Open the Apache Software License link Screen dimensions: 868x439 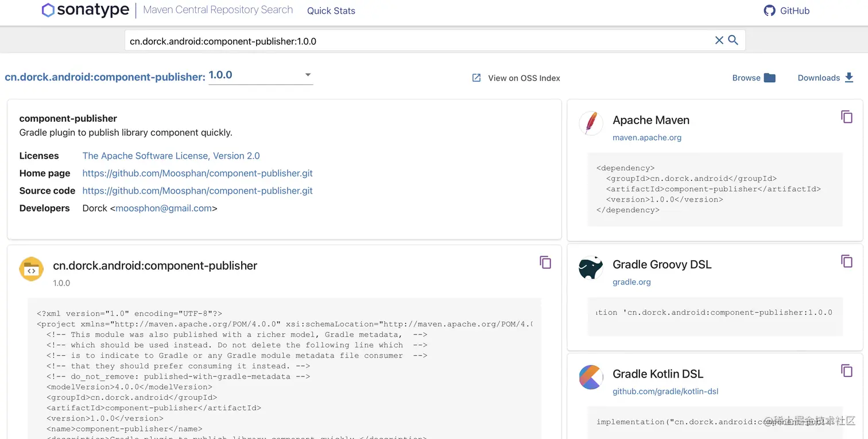tap(171, 156)
